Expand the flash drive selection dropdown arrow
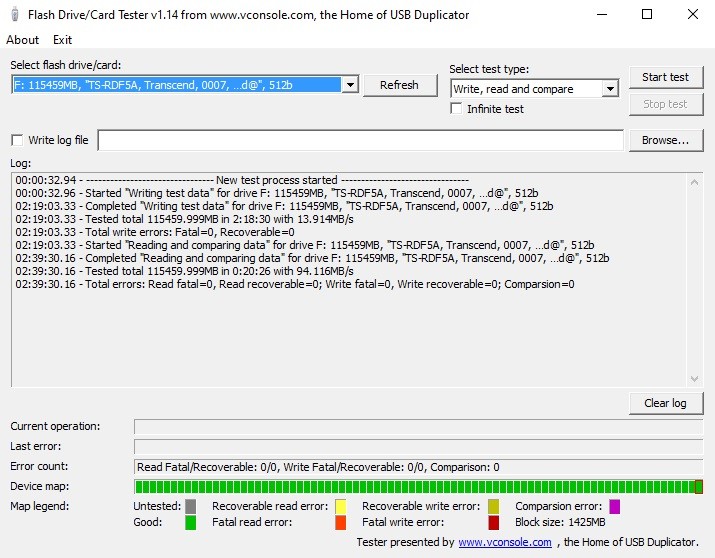The height and width of the screenshot is (558, 715). pos(350,85)
